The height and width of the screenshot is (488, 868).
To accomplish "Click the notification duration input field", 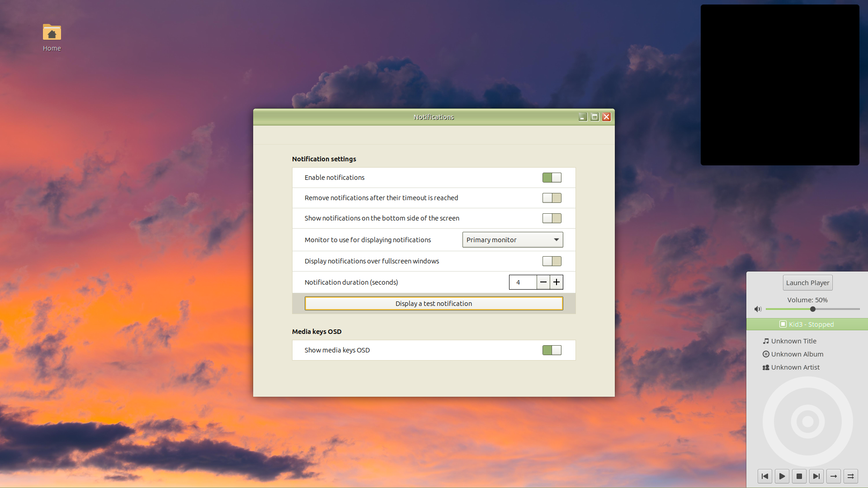I will tap(523, 282).
